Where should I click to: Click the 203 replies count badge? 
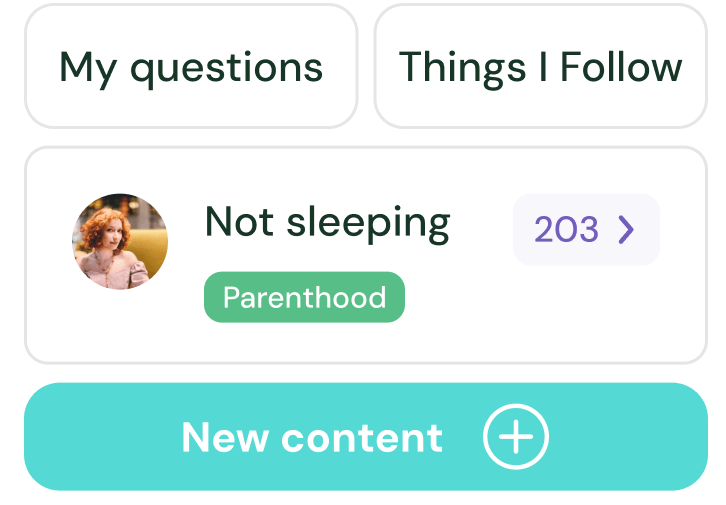[586, 230]
